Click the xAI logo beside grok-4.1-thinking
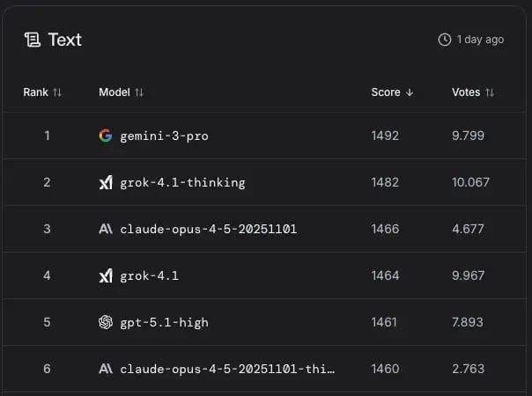Image resolution: width=532 pixels, height=396 pixels. [106, 182]
